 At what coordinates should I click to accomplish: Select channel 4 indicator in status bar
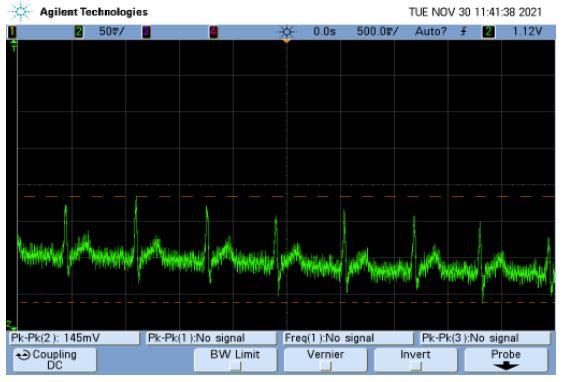(x=214, y=32)
